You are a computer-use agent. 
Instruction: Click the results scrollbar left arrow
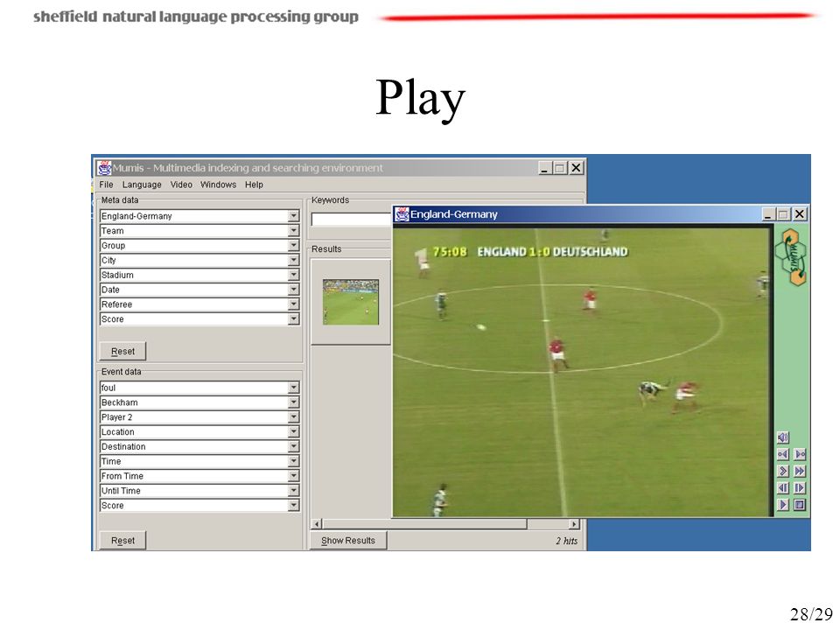[317, 524]
